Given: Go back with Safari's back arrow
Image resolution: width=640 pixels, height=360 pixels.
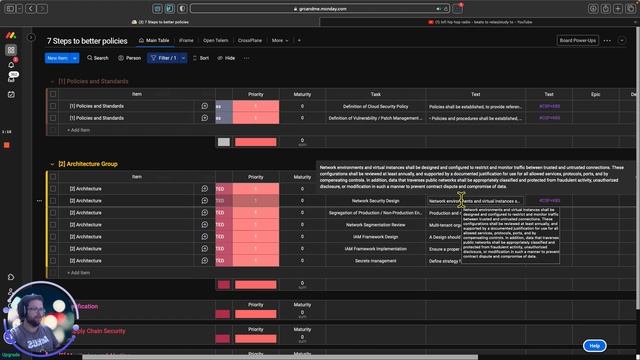Looking at the screenshot, I should (x=31, y=8).
